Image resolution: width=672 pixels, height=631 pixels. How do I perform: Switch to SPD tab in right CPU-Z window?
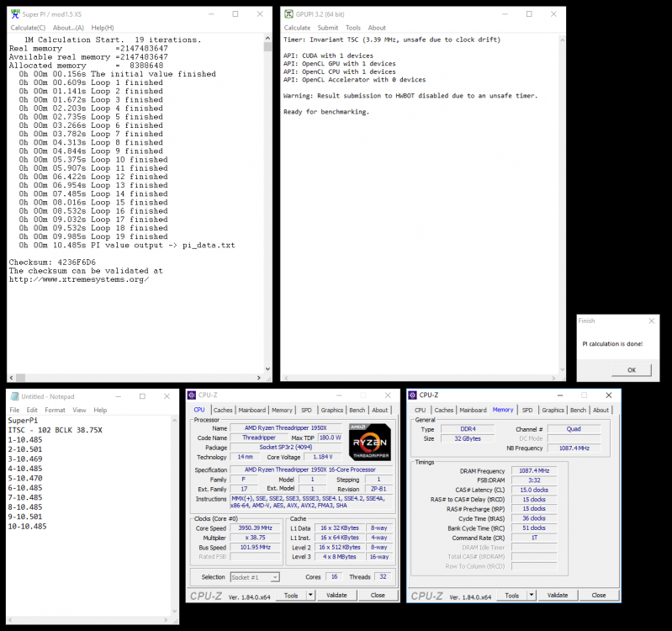tap(527, 411)
